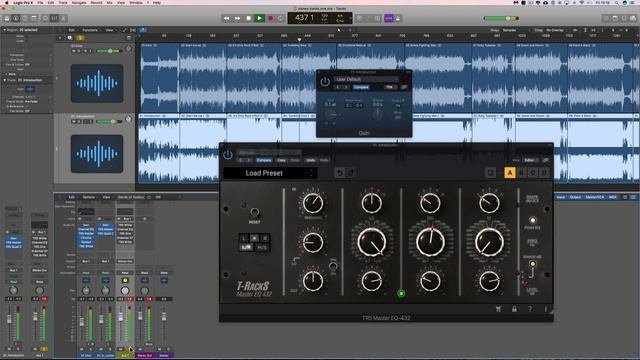Image resolution: width=640 pixels, height=360 pixels.
Task: Open the Functions menu in the tracks area
Action: (90, 30)
